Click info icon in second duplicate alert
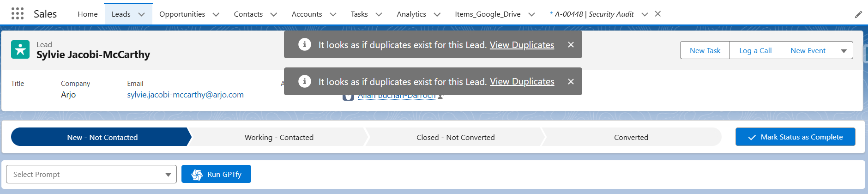Viewport: 868px width, 194px height. tap(305, 81)
